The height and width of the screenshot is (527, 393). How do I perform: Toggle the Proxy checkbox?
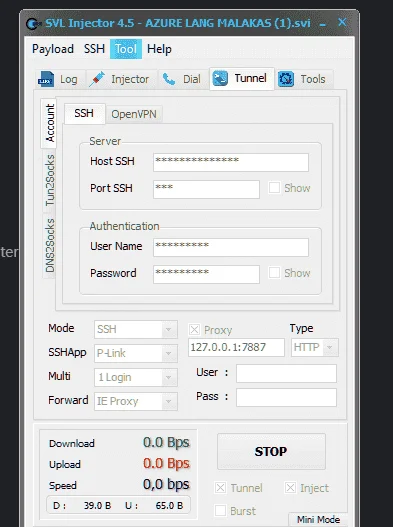[194, 330]
